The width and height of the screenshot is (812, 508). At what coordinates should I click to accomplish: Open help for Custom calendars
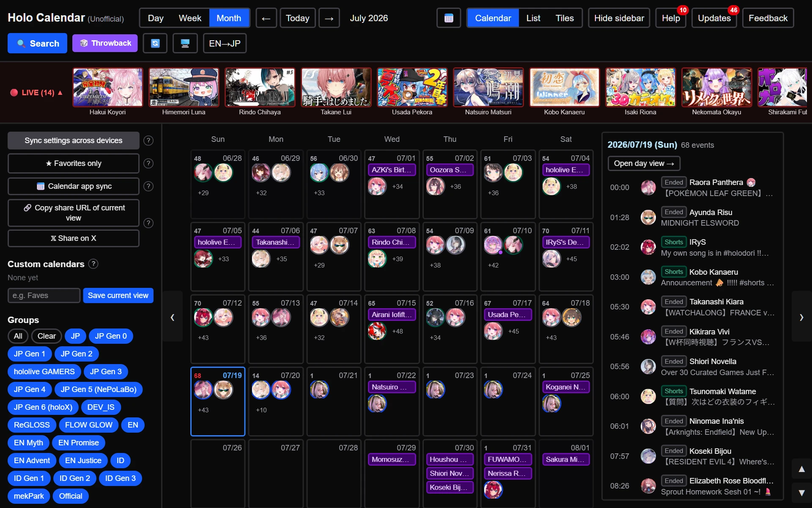click(93, 264)
